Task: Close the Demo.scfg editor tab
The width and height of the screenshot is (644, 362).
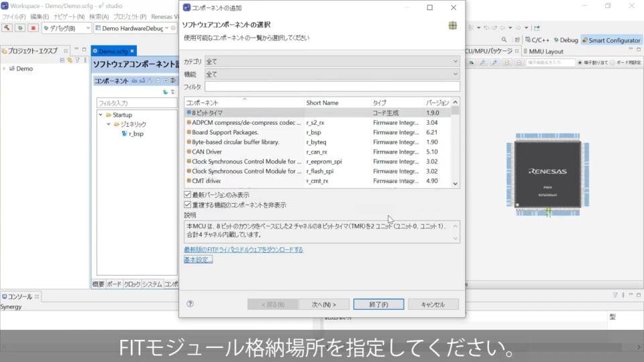Action: [x=132, y=51]
